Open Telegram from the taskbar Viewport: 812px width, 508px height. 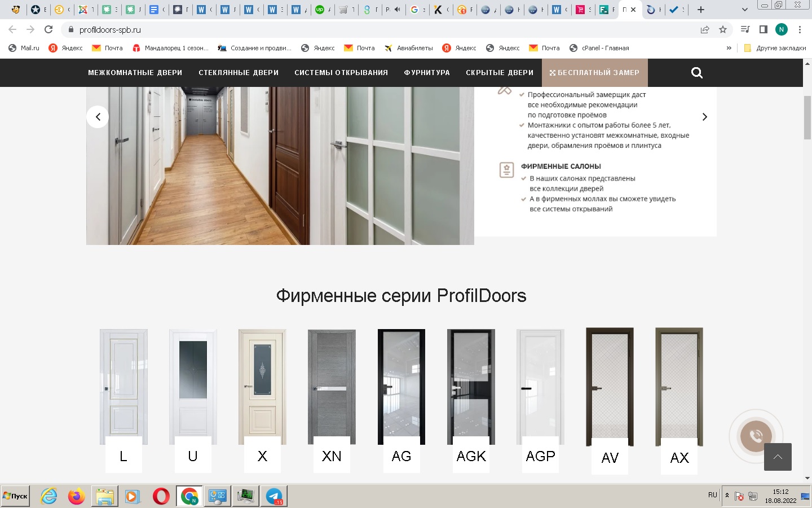tap(275, 496)
